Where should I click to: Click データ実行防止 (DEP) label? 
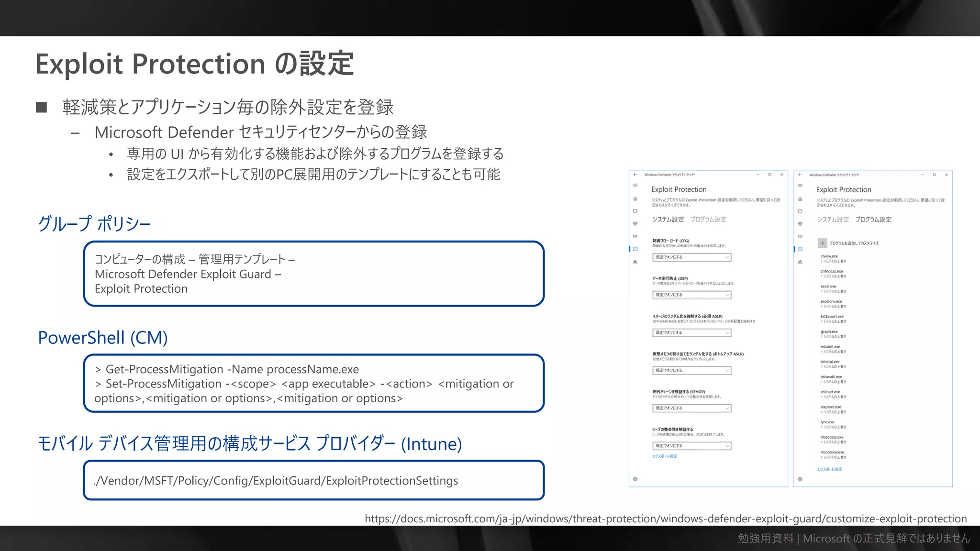670,278
